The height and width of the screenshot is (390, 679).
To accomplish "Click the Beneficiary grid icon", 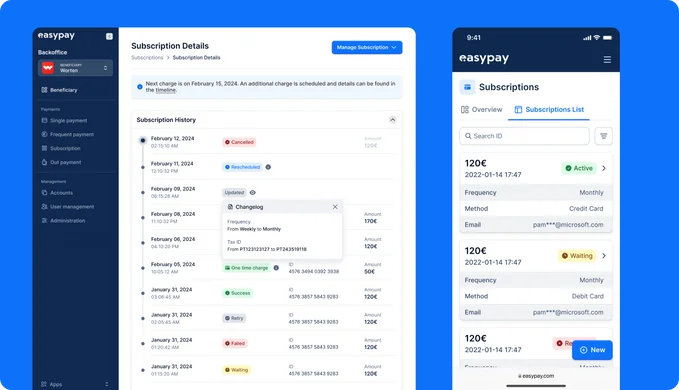I will 44,90.
